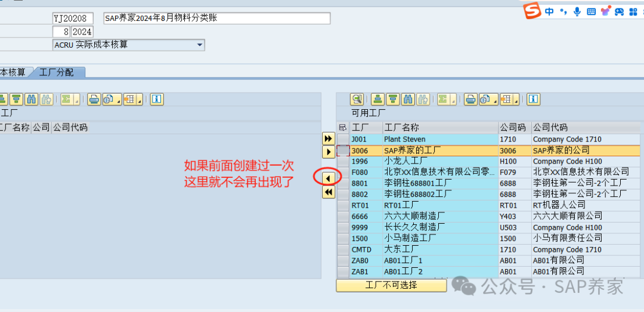Click single left arrow transfer button
This screenshot has height=312, width=644.
(329, 178)
